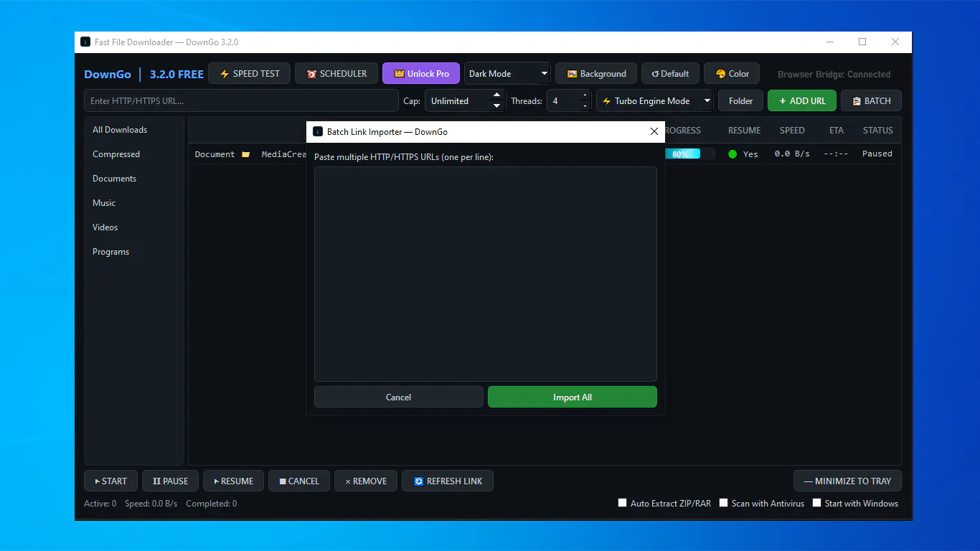Click the ETA column header
This screenshot has height=551, width=980.
click(x=837, y=131)
